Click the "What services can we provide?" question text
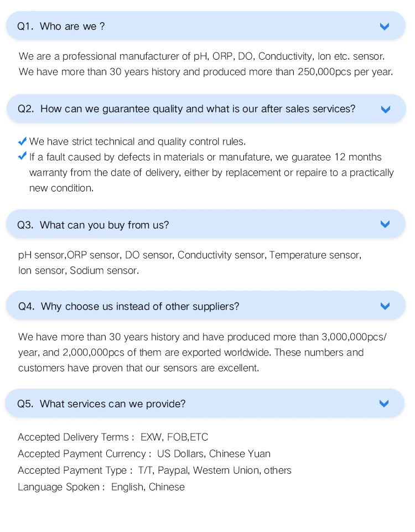The height and width of the screenshot is (532, 415). point(112,404)
